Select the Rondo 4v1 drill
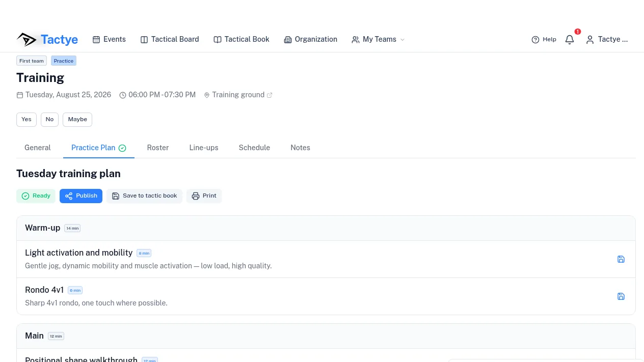 326,296
